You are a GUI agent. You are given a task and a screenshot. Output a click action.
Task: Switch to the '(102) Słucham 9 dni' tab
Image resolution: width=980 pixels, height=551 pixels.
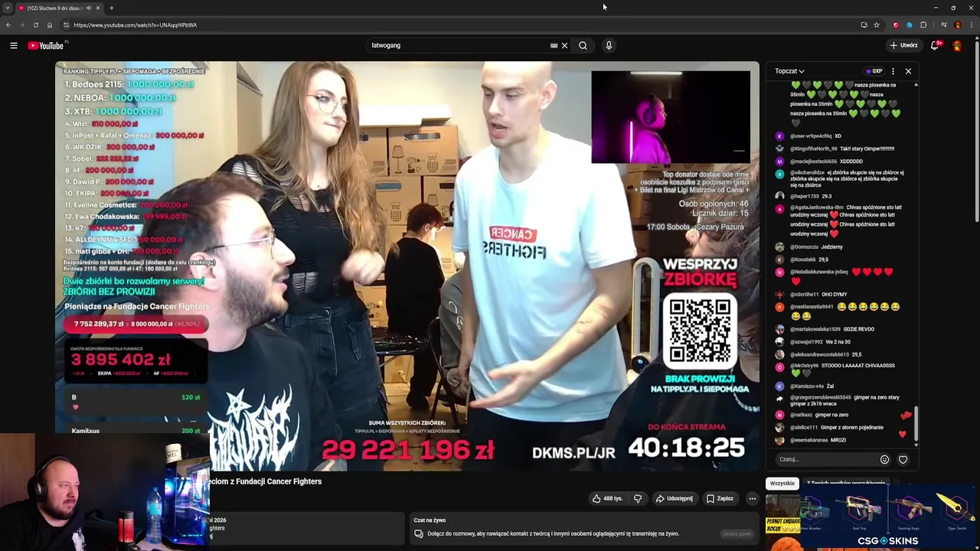pos(54,8)
